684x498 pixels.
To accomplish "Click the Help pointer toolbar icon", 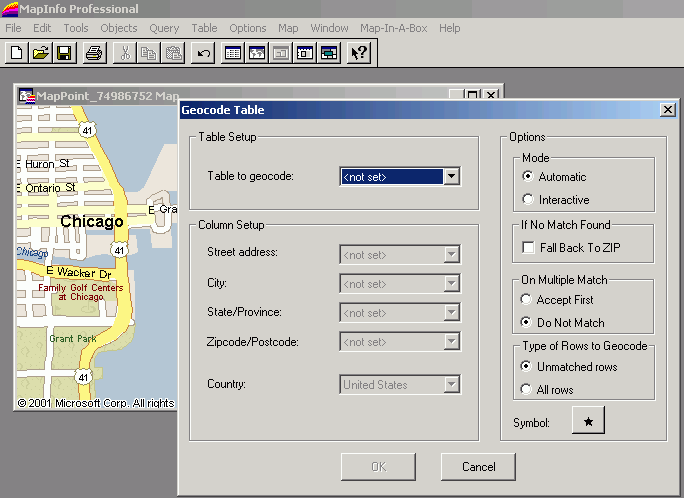I will (x=359, y=53).
